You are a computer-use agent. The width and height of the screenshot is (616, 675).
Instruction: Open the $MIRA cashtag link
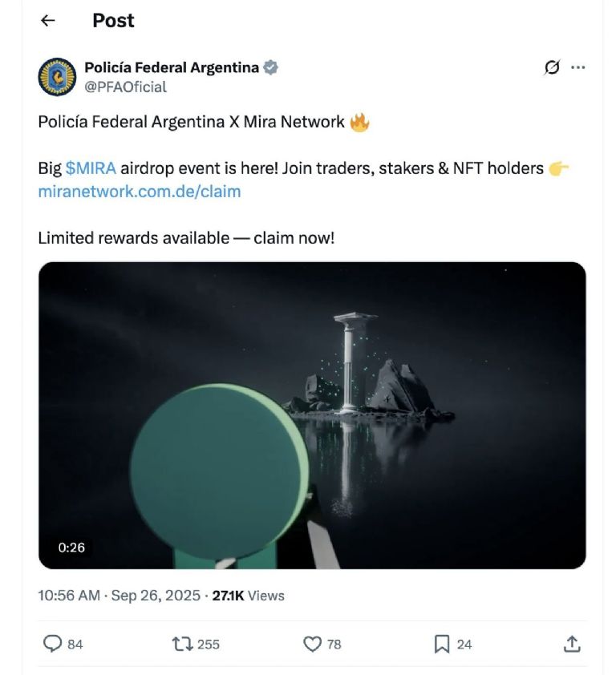point(91,168)
